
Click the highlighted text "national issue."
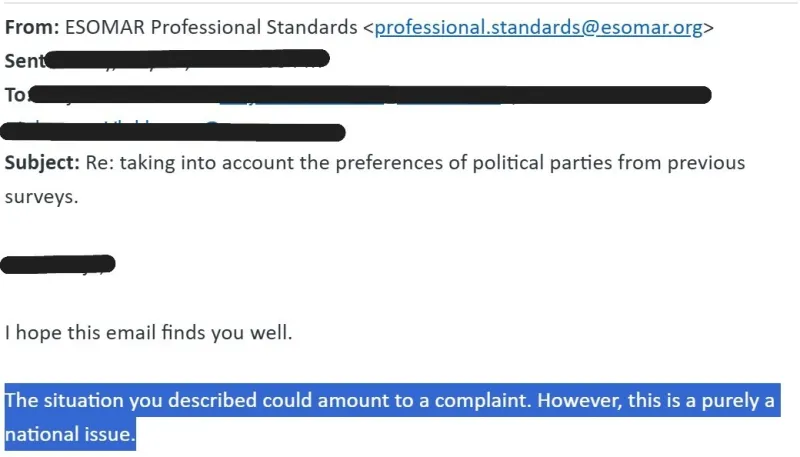tap(70, 436)
